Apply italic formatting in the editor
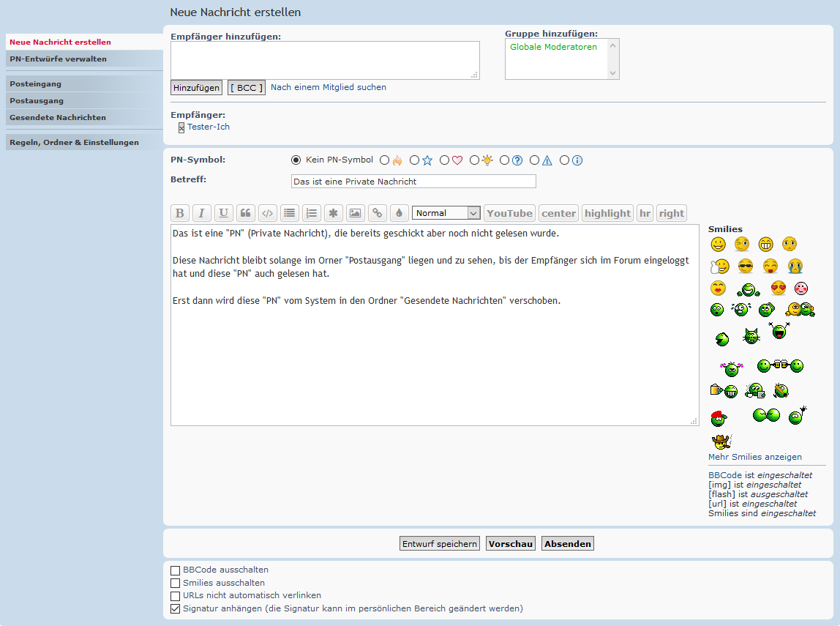The width and height of the screenshot is (840, 626). 201,213
